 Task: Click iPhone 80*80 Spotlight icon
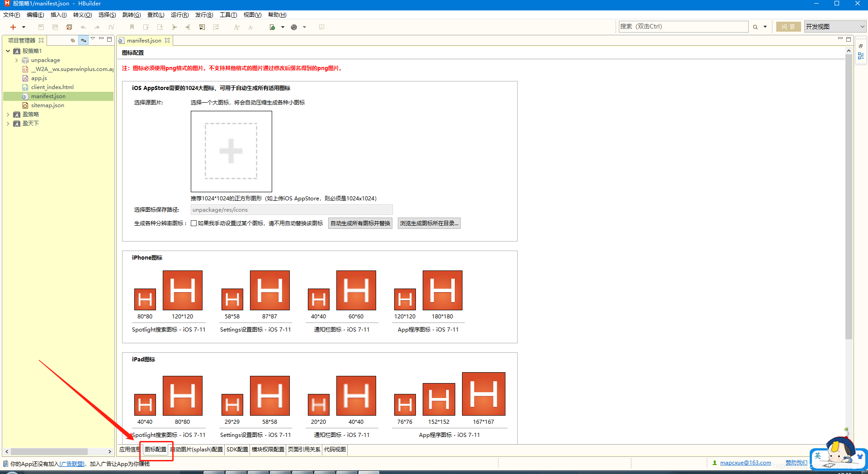(x=145, y=299)
